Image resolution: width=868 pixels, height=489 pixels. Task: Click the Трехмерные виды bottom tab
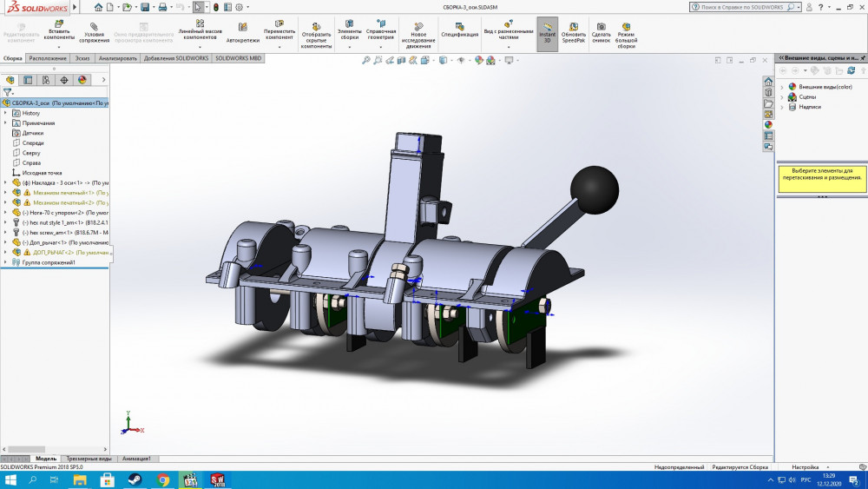coord(89,459)
